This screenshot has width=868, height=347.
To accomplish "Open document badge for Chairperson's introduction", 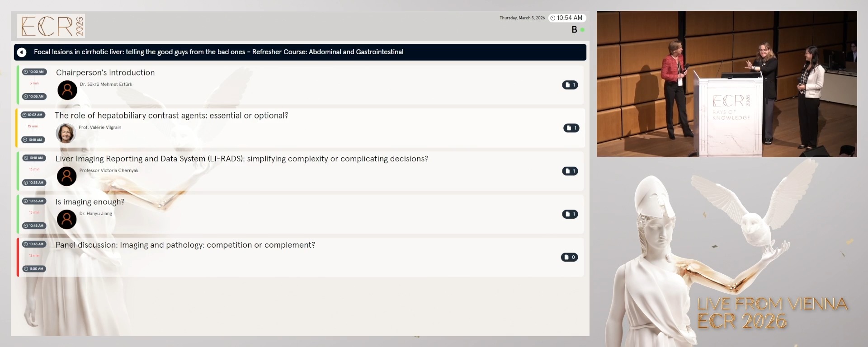I will pos(570,85).
